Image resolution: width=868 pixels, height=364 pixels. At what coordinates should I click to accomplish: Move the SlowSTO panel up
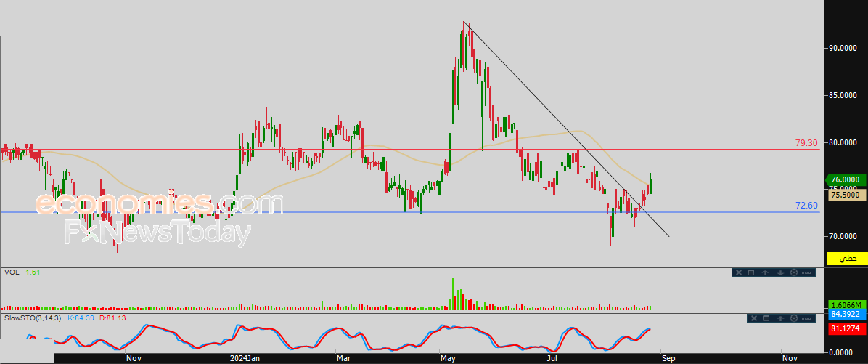point(780,318)
